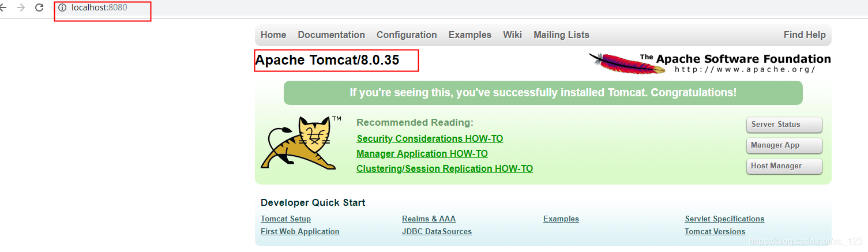Screen dimensions: 868x252
Task: Open the Servlet Specifications link
Action: tap(724, 219)
